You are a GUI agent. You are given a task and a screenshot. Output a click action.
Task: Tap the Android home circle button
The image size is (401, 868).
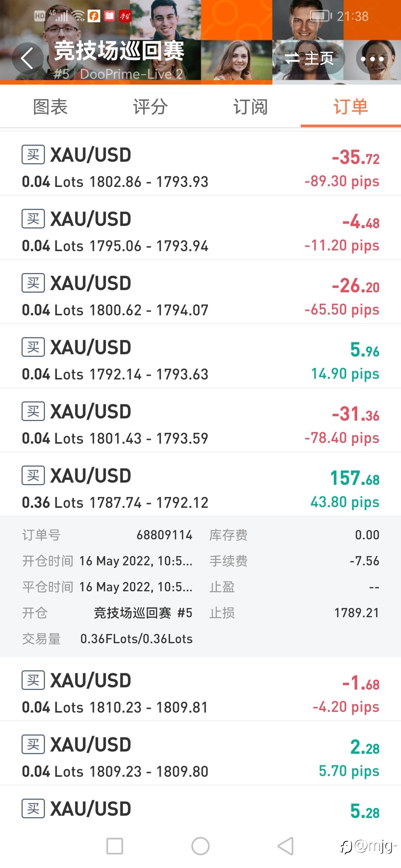click(200, 846)
